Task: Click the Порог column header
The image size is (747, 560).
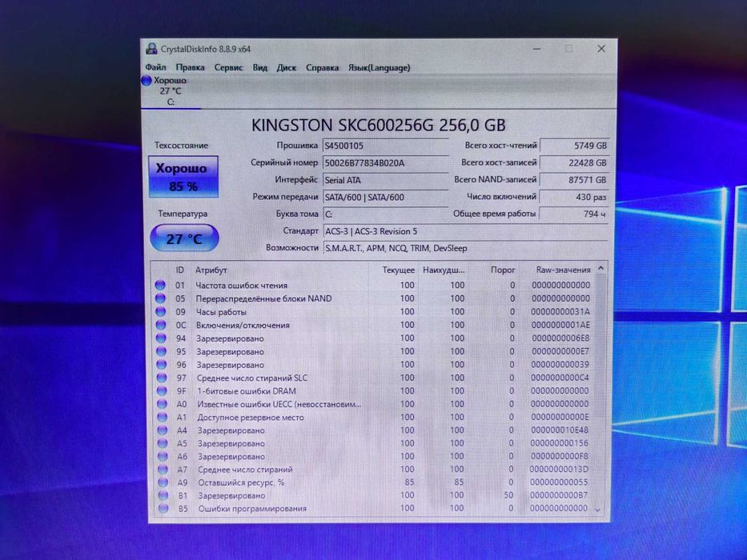Action: pos(503,270)
